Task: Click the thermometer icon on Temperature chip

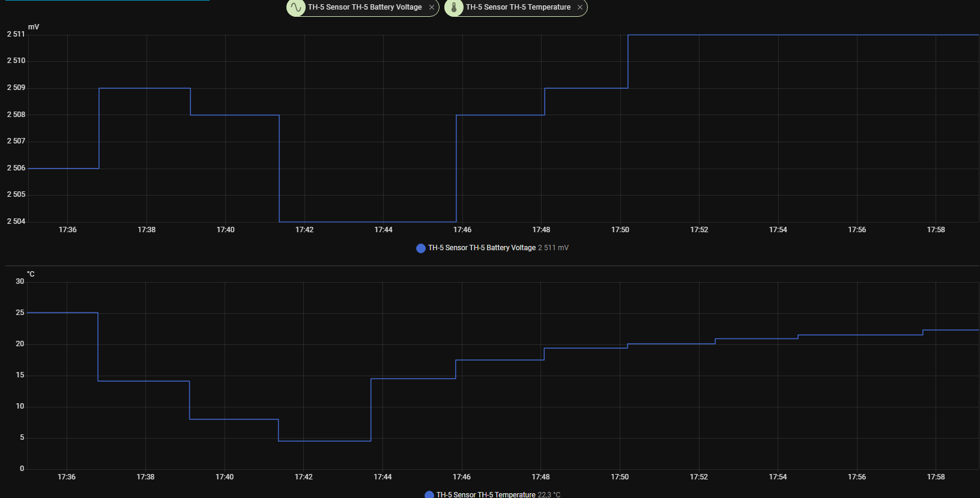Action: (x=454, y=7)
